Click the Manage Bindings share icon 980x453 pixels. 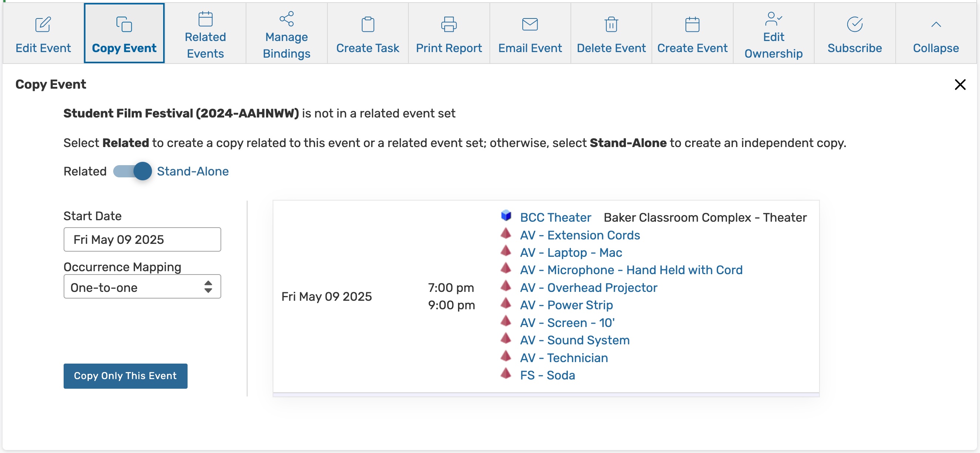pos(286,19)
